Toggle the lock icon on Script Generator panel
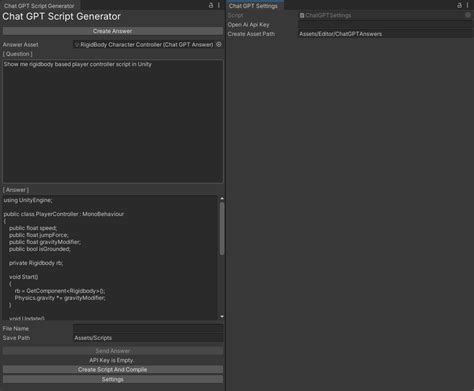This screenshot has width=474, height=391. click(211, 5)
